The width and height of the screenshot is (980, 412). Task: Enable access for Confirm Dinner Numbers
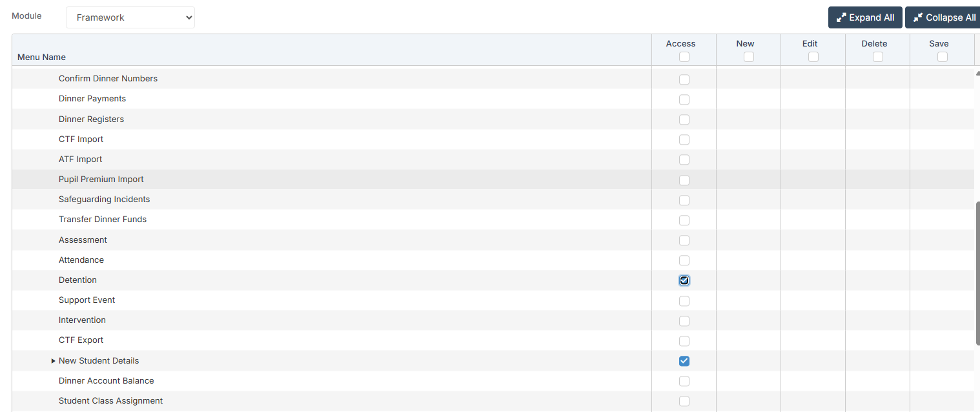click(x=684, y=79)
